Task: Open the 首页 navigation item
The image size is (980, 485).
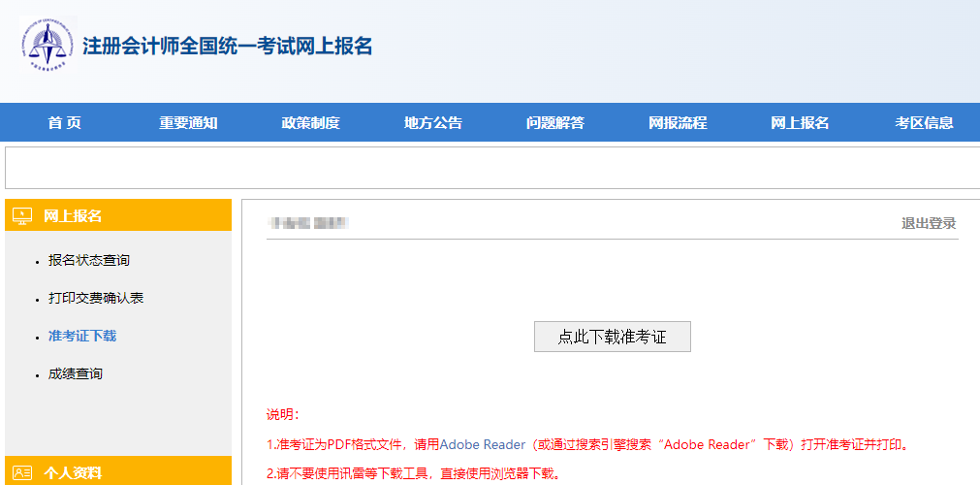Action: point(64,122)
